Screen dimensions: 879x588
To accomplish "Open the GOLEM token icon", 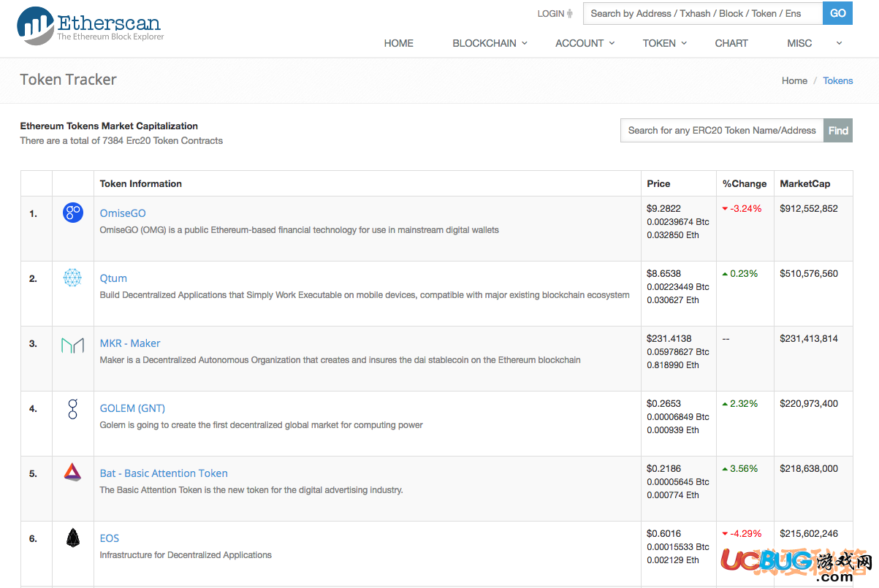I will pyautogui.click(x=72, y=408).
